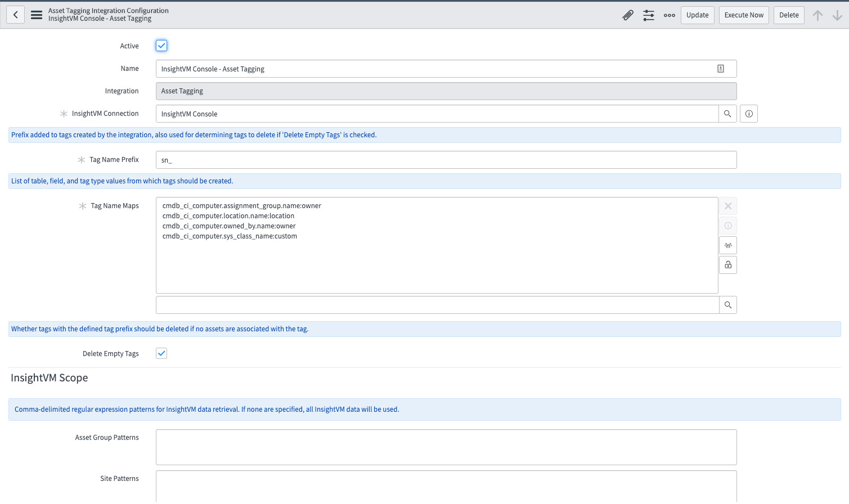Viewport: 849px width, 504px height.
Task: Select cmdb_ci_computer.assignment_group.name:owner entry
Action: click(x=242, y=206)
